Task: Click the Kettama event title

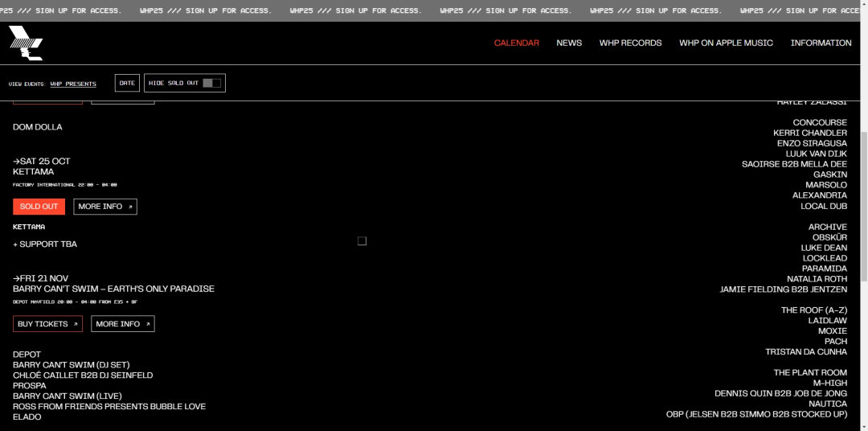Action: (x=33, y=172)
